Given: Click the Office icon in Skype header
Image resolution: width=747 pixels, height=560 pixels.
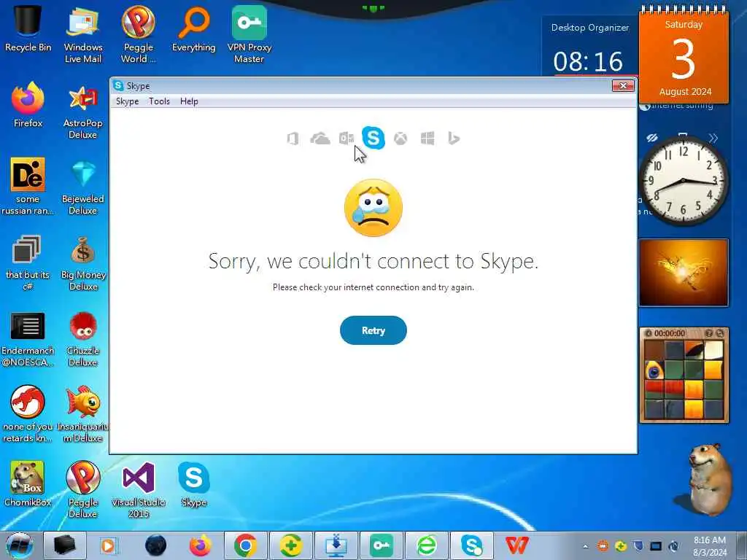Looking at the screenshot, I should pyautogui.click(x=293, y=139).
